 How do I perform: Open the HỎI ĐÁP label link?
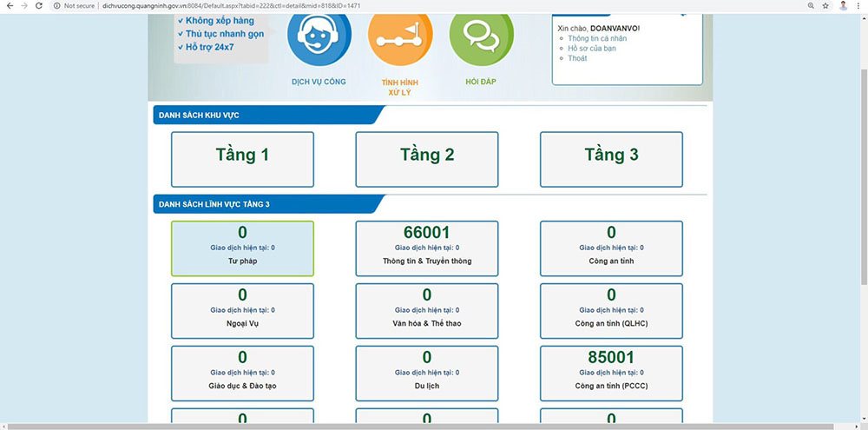click(x=481, y=82)
